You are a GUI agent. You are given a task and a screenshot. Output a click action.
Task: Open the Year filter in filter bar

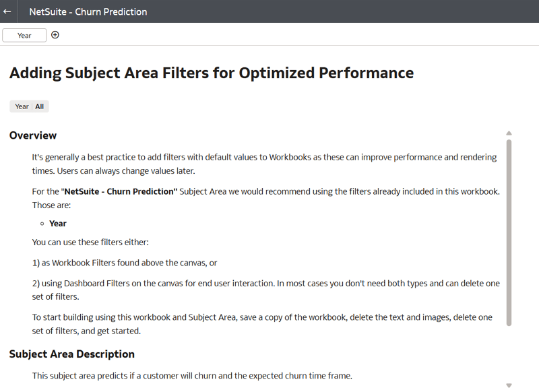click(x=24, y=35)
